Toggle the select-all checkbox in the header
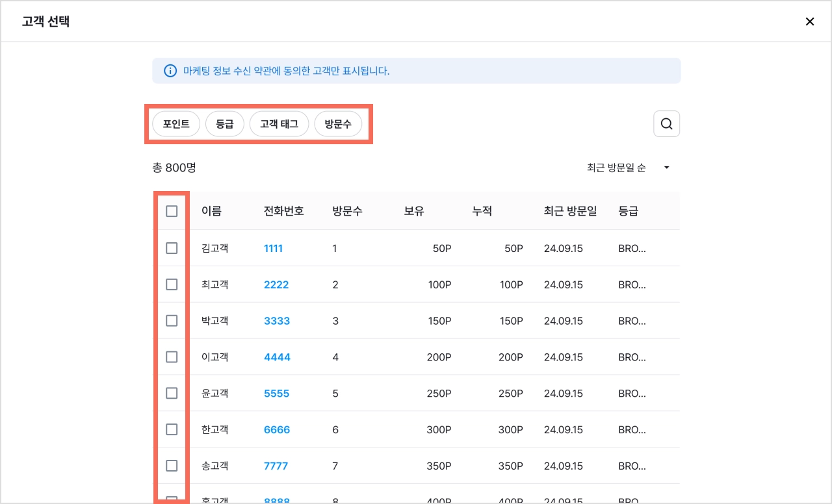The image size is (832, 504). [172, 211]
